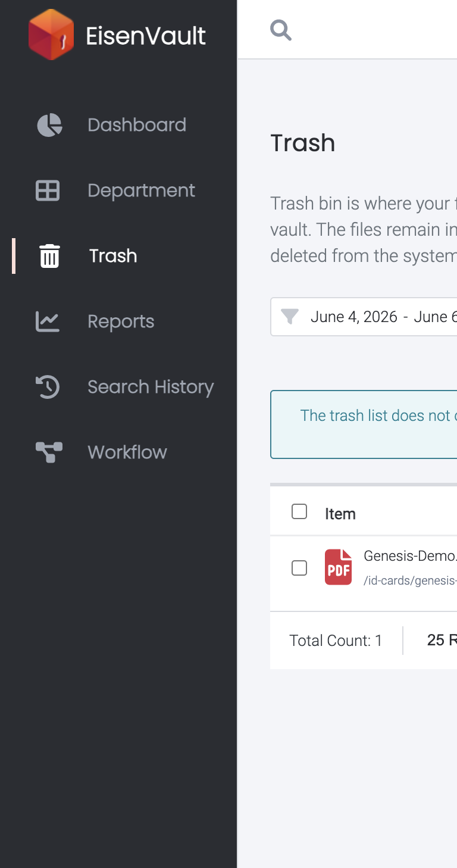Open Dashboard from the sidebar
457x868 pixels.
(x=137, y=125)
